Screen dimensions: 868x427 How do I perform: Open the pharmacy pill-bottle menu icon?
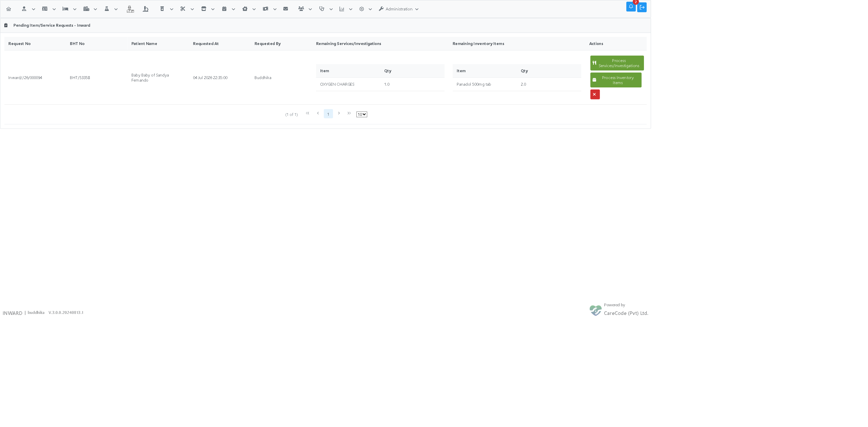point(162,9)
